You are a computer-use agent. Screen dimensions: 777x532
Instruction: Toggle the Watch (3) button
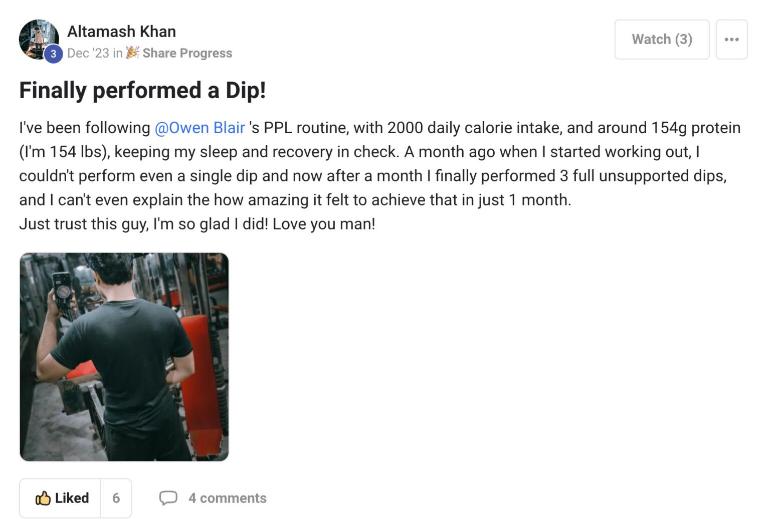point(661,40)
